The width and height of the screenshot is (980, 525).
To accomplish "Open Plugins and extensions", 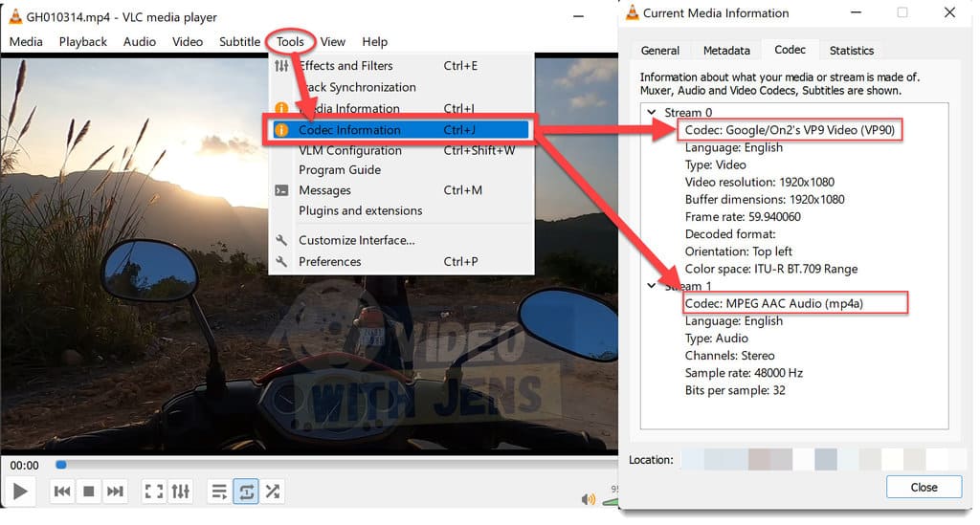I will (403, 211).
